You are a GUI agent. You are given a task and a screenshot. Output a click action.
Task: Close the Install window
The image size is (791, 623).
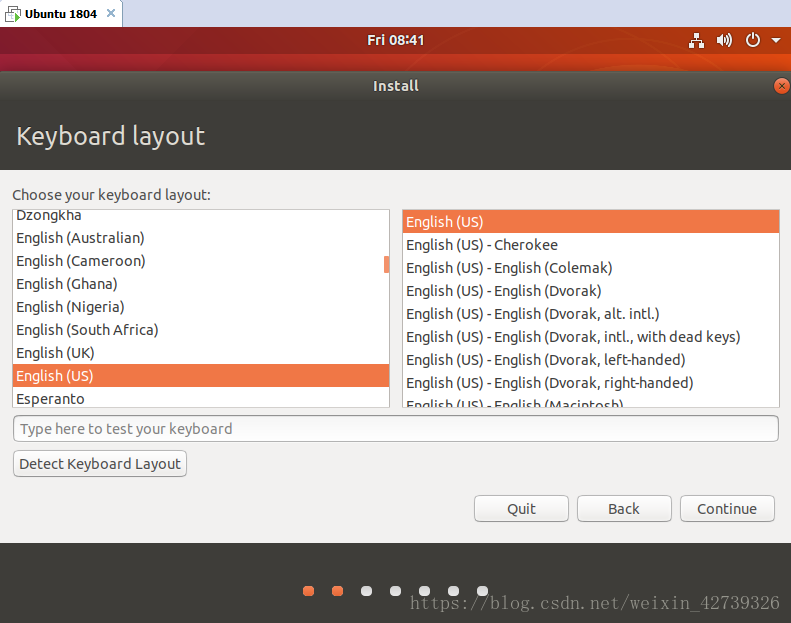click(781, 86)
